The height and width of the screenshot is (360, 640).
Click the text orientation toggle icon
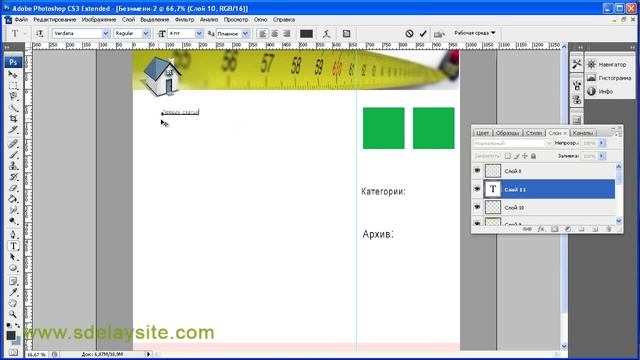pyautogui.click(x=40, y=33)
